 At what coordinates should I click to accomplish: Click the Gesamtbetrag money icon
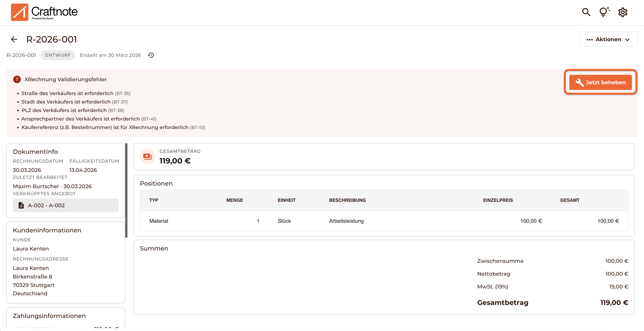[x=147, y=157]
